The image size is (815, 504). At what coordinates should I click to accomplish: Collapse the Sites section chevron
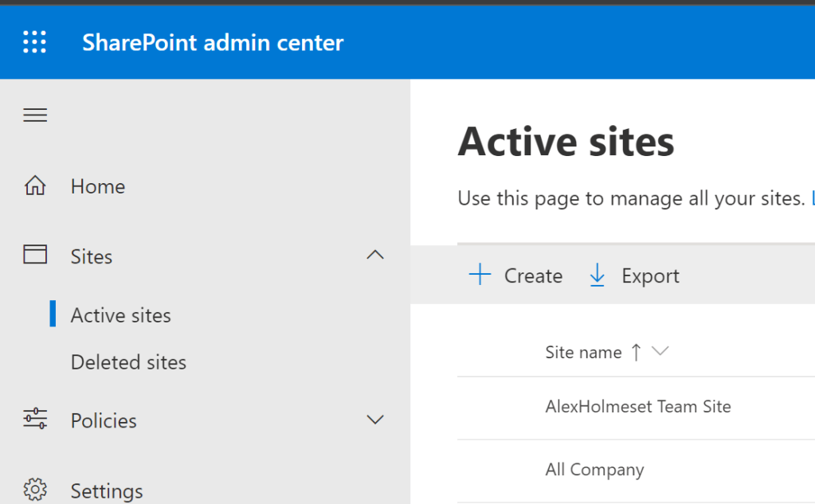tap(374, 255)
